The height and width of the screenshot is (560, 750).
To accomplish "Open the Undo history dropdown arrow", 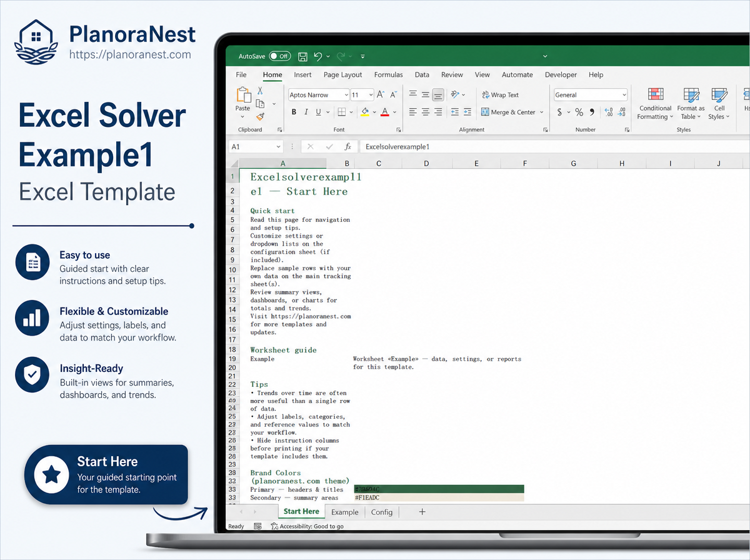I will pos(327,57).
